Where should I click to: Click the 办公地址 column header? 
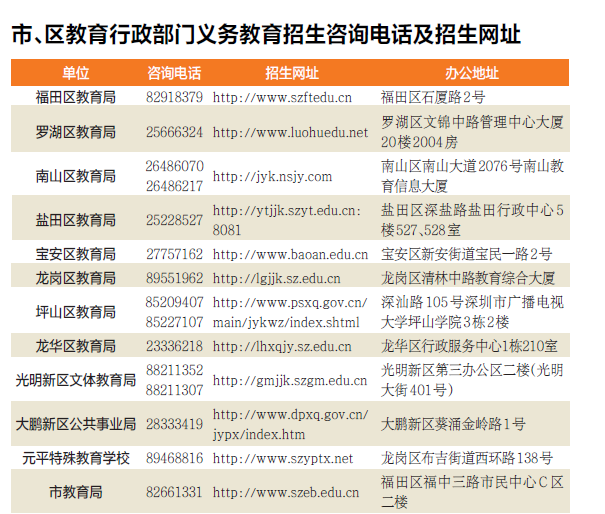(x=472, y=73)
